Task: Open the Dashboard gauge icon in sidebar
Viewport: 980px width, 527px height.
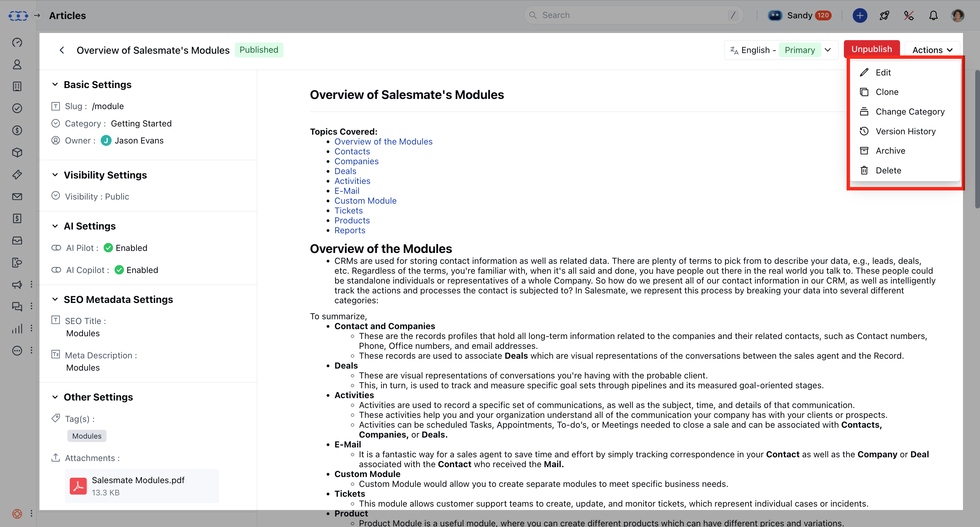Action: pyautogui.click(x=17, y=42)
